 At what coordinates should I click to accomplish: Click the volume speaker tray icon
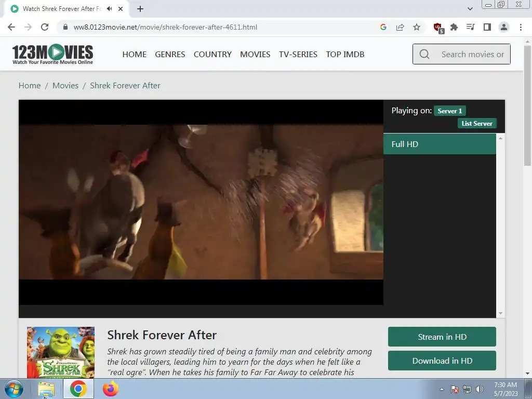tap(480, 390)
